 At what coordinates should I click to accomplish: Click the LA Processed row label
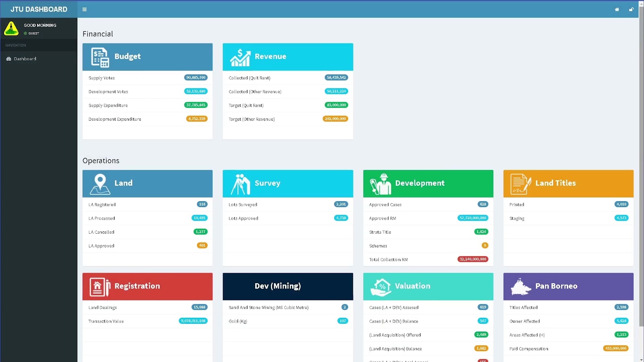tap(102, 218)
